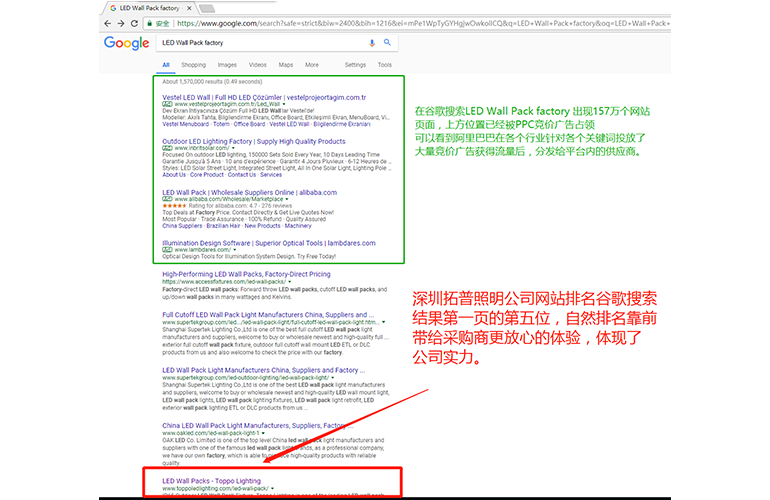
Task: Switch to the Shopping tab
Action: pyautogui.click(x=193, y=65)
